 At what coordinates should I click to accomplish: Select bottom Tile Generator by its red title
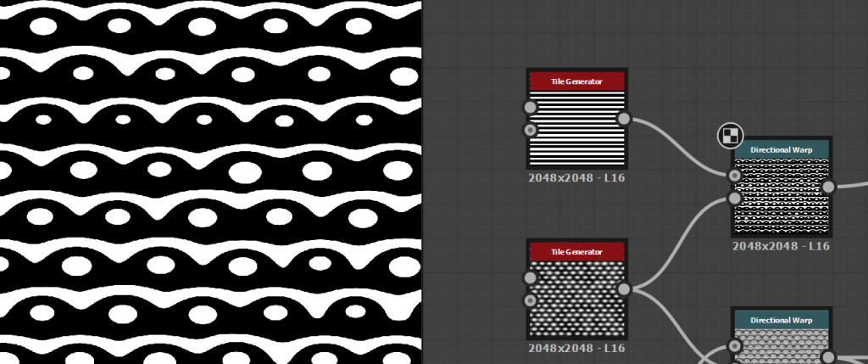[577, 252]
